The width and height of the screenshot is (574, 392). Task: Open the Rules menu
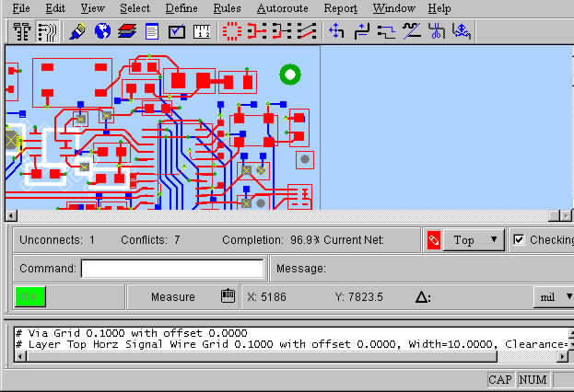(227, 8)
